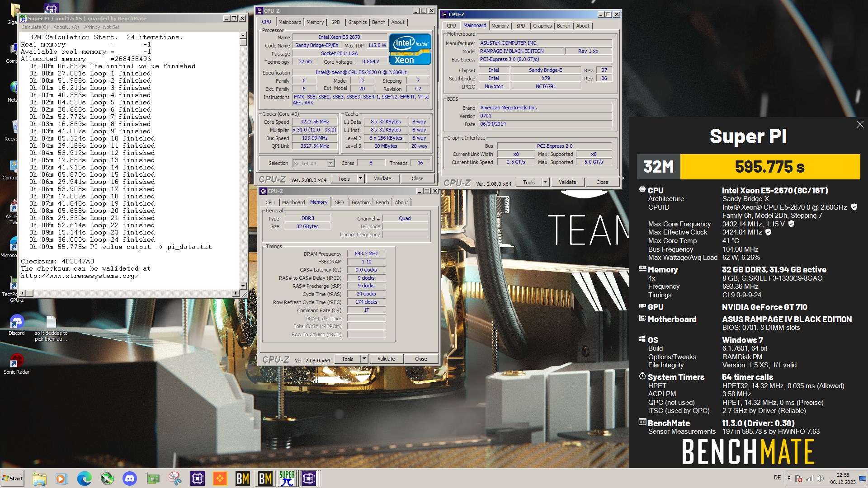
Task: Open Microsoft Edge from the taskbar
Action: pos(84,479)
